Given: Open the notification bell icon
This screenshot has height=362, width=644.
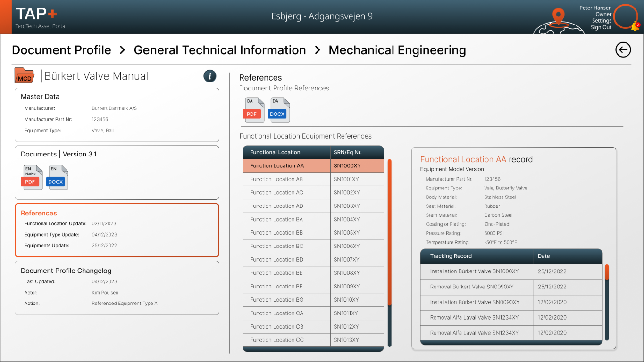Looking at the screenshot, I should [635, 26].
